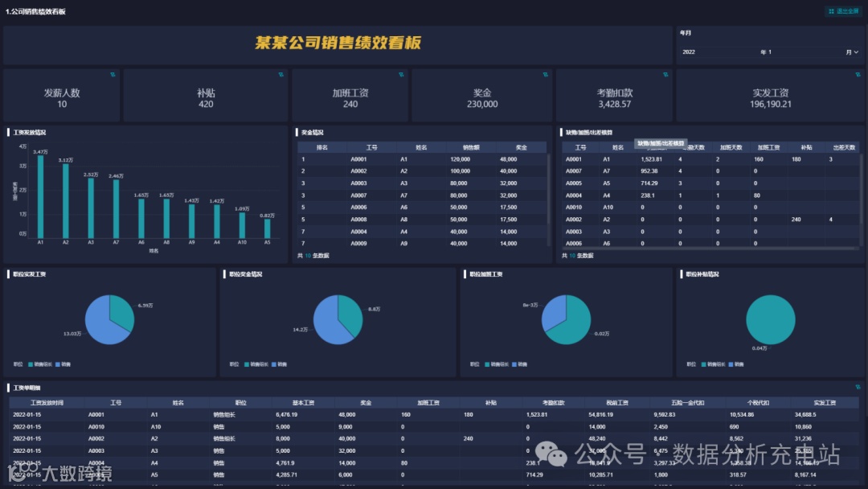The height and width of the screenshot is (489, 868).
Task: Click 196,190.21 value on 实发工资 card
Action: pos(771,104)
